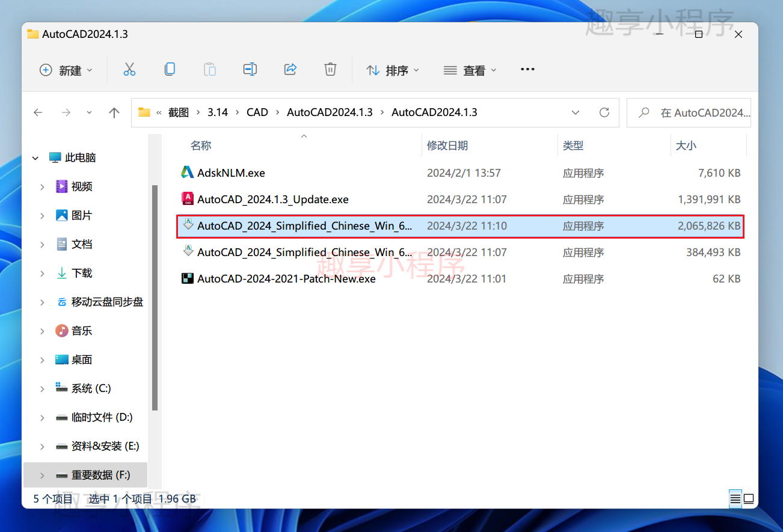
Task: Maximize the AutoCAD2024.1.3 window
Action: click(x=698, y=34)
